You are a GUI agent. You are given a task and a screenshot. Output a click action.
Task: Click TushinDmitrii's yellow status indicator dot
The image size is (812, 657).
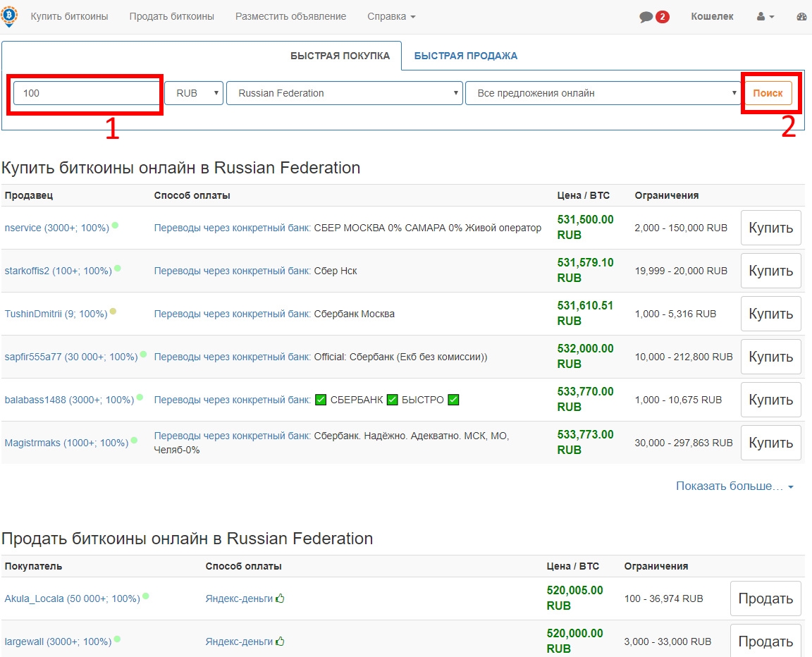(113, 312)
